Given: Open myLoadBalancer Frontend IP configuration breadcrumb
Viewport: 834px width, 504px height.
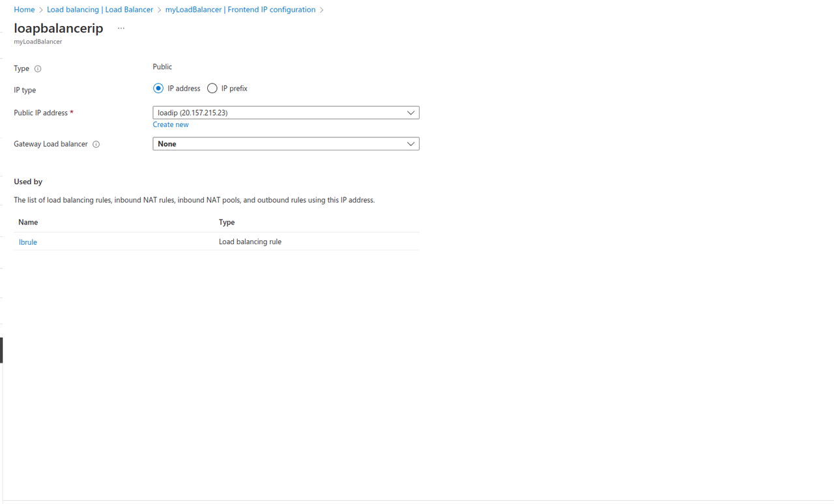Looking at the screenshot, I should (x=241, y=9).
